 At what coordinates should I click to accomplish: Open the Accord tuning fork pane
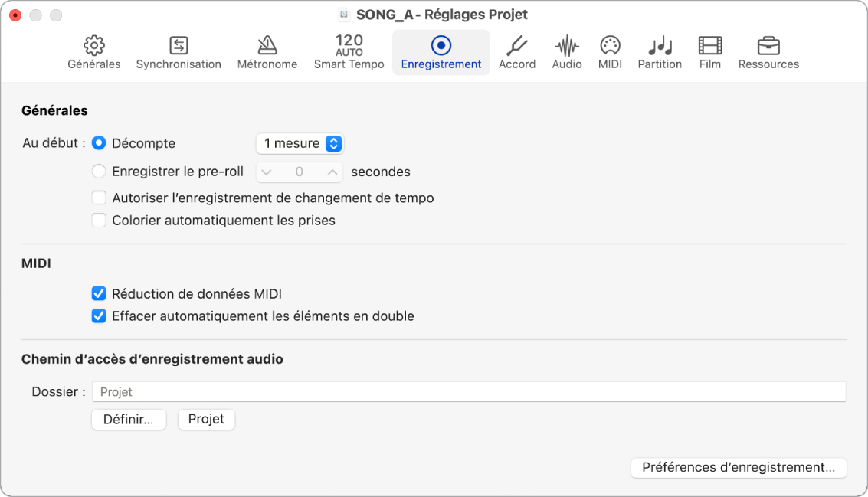[517, 53]
